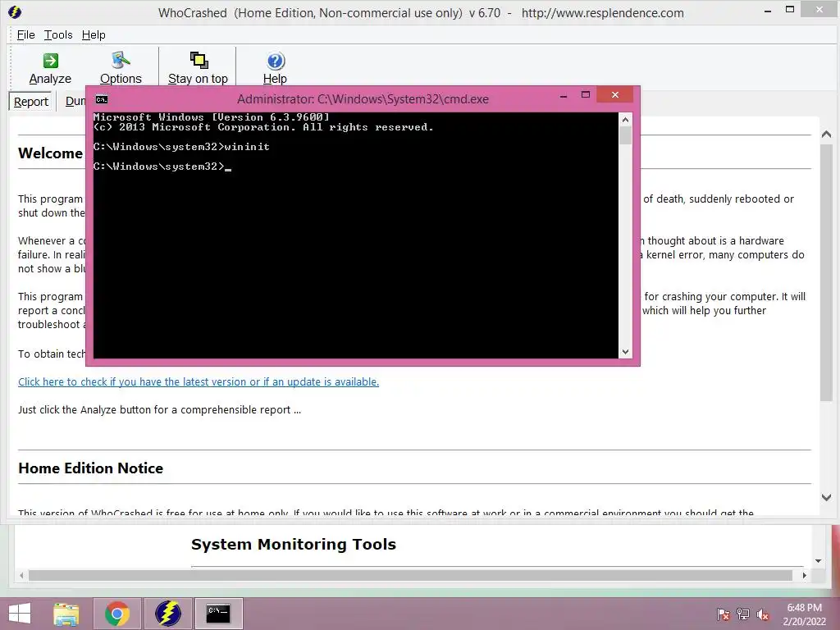Click cmd scrollbar down arrow
This screenshot has width=840, height=630.
click(x=625, y=352)
